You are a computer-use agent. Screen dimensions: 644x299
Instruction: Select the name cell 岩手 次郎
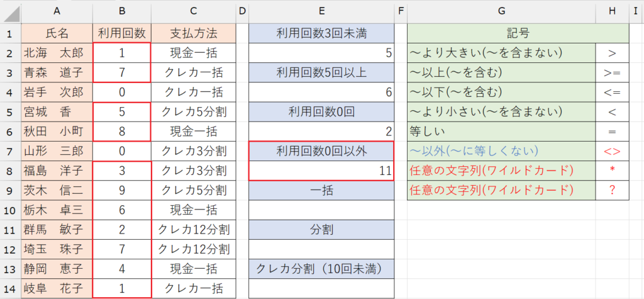coord(57,92)
